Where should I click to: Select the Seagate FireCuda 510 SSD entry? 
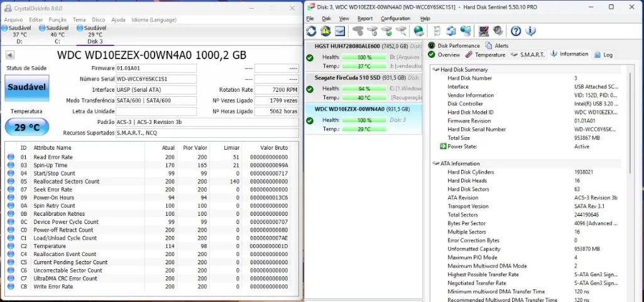(x=364, y=87)
